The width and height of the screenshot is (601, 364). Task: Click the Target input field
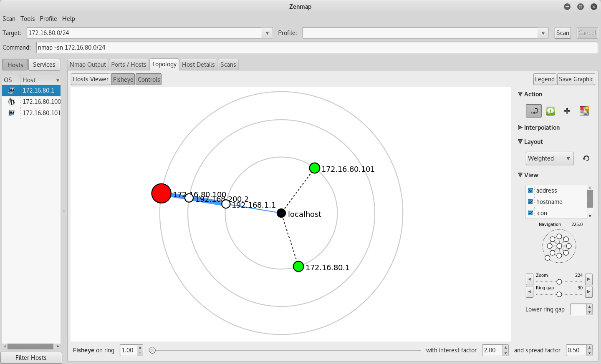point(144,33)
